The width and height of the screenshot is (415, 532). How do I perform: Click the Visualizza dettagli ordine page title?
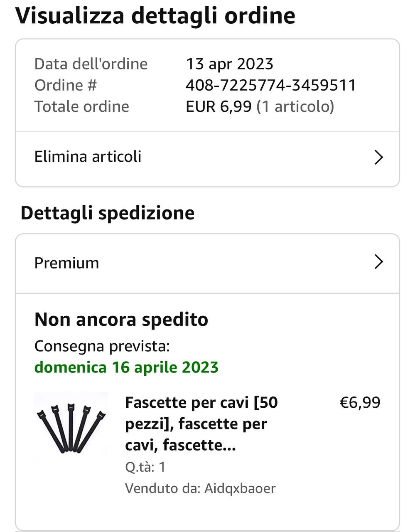click(x=155, y=16)
